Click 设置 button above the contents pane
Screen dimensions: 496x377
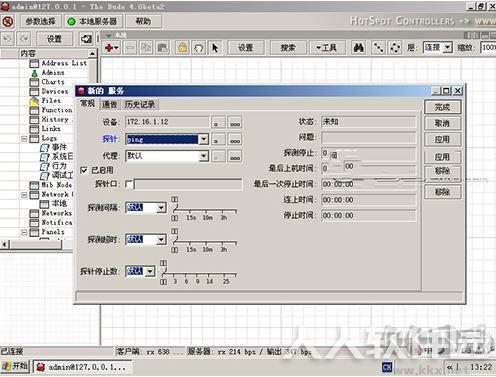coord(54,39)
